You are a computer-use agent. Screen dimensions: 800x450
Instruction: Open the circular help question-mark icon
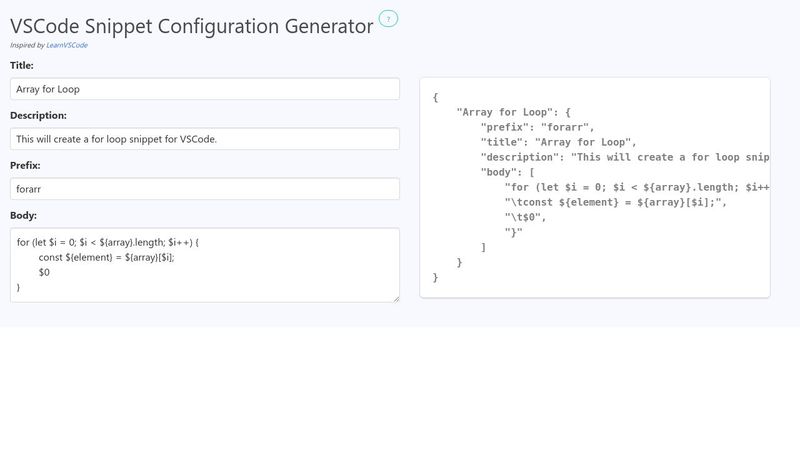click(x=388, y=19)
